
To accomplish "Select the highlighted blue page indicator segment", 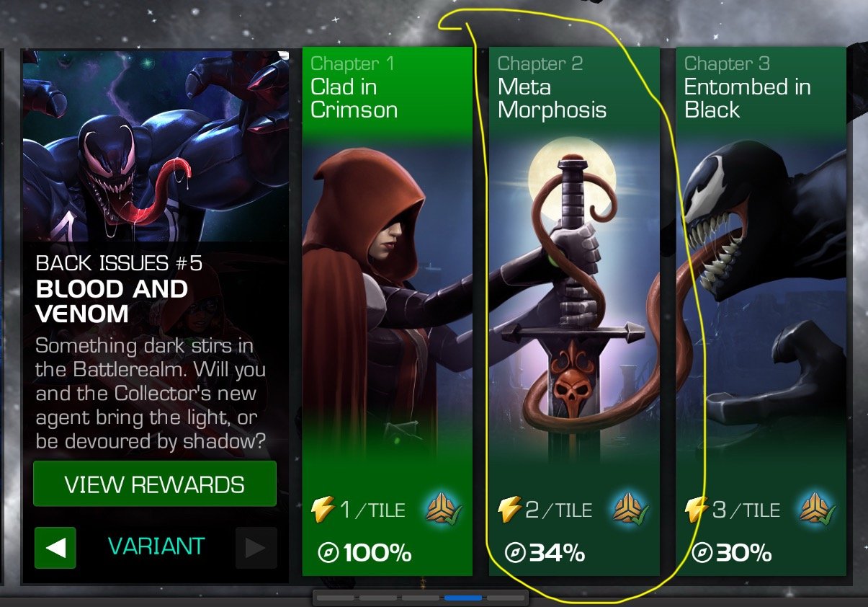I will pyautogui.click(x=463, y=598).
